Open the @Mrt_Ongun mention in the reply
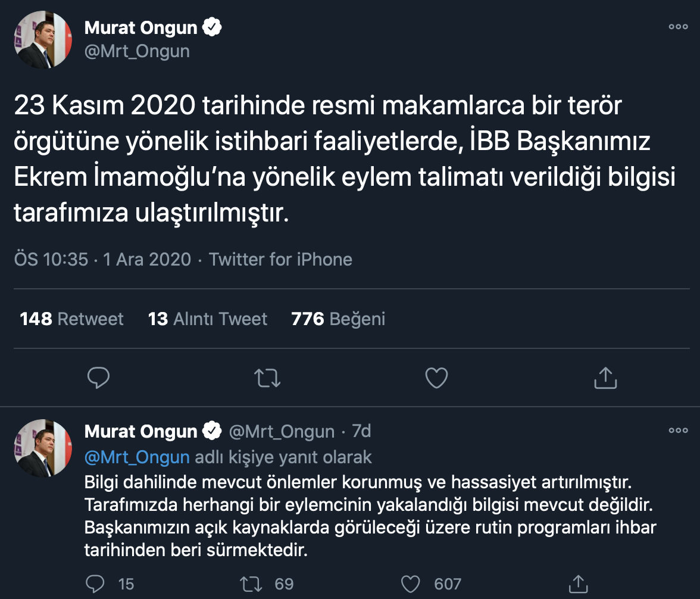 136,456
